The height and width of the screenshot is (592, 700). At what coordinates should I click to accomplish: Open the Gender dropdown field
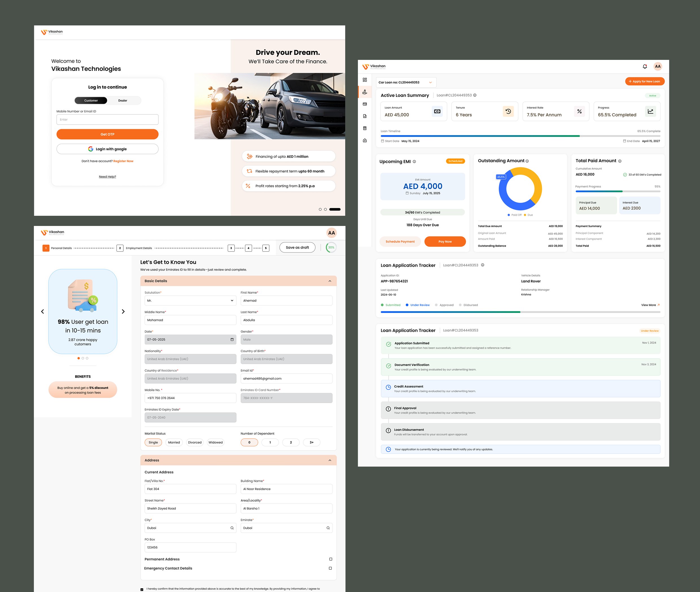[x=286, y=339]
